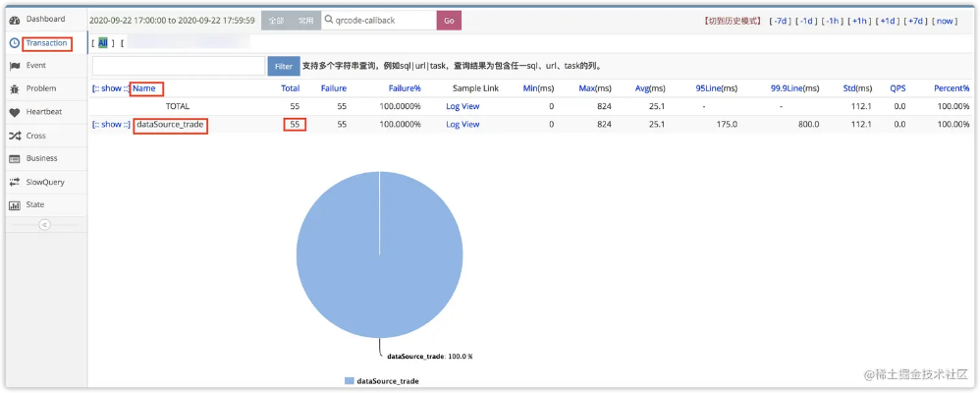Open Log View for TOTAL row
Screen dimensions: 980x393
pos(463,106)
